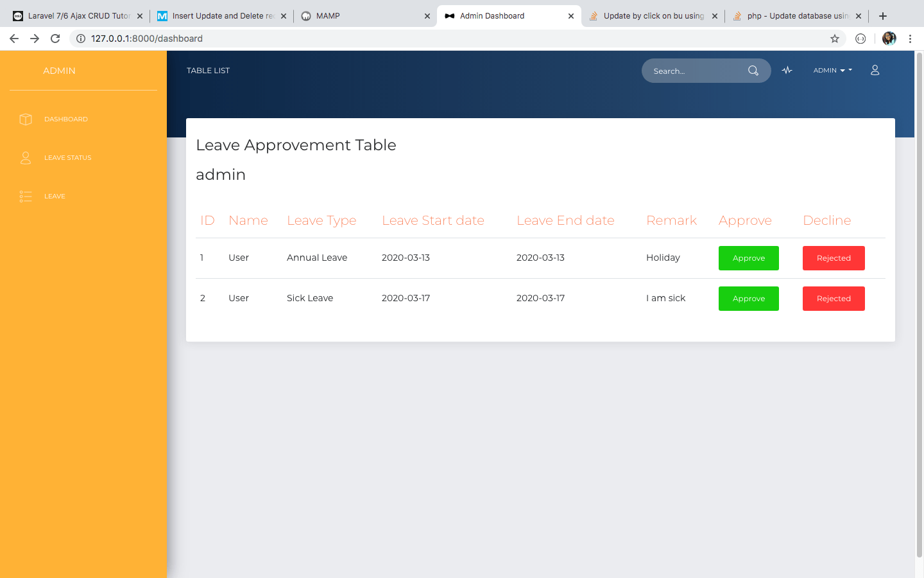Click the 'Decline' column header
This screenshot has width=924, height=578.
827,221
